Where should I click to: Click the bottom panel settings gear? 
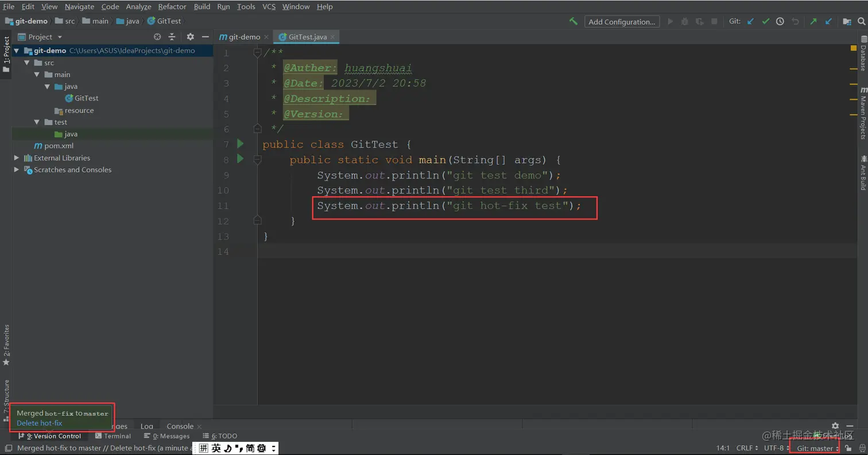click(x=835, y=426)
